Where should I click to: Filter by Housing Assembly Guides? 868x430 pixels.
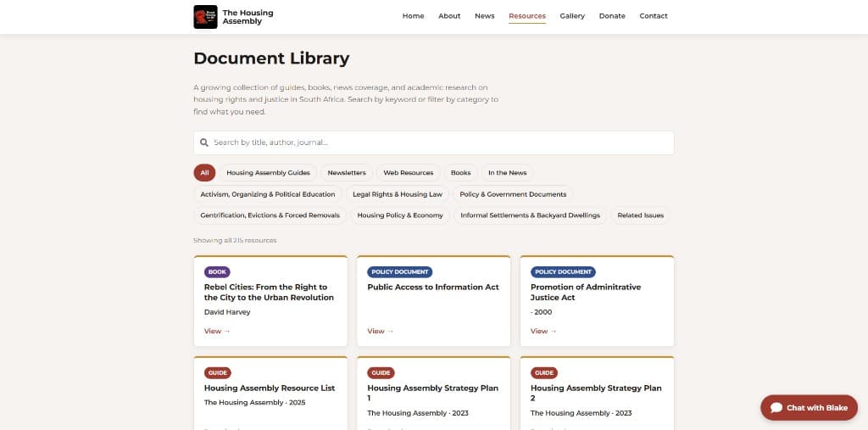pos(269,173)
